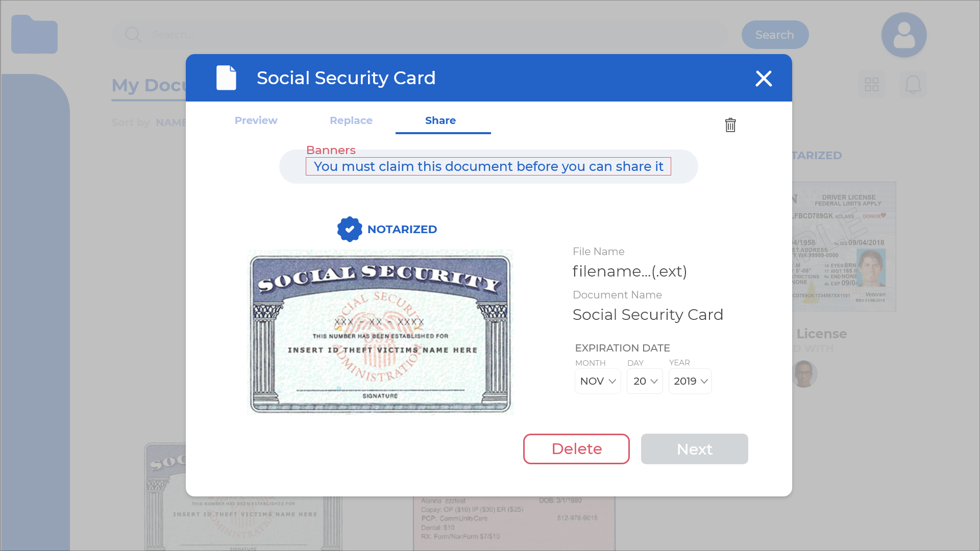Click the search magnifier icon
Viewport: 980px width, 551px height.
pyautogui.click(x=133, y=35)
